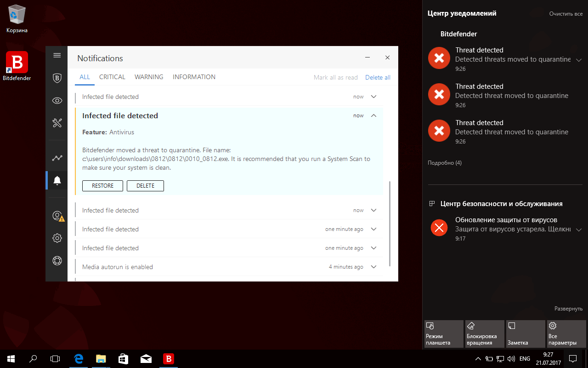The height and width of the screenshot is (368, 588).
Task: Open Bitdefender Settings gear
Action: [x=57, y=238]
